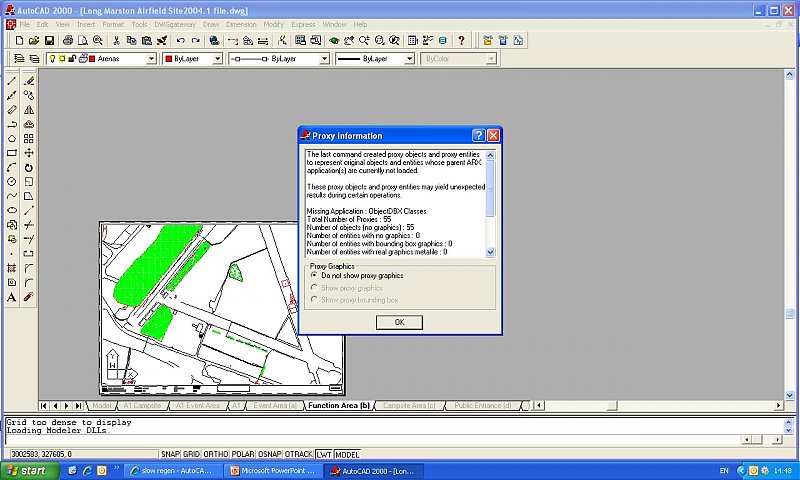Select the Erase modify tool
This screenshot has height=480, width=800.
pos(29,81)
